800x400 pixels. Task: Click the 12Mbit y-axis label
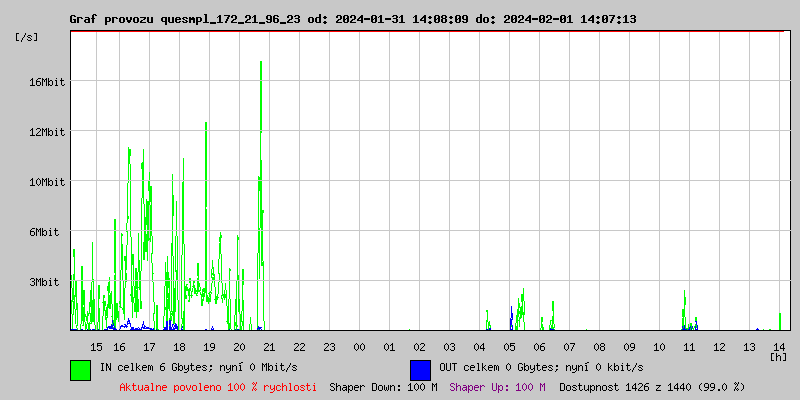click(46, 132)
